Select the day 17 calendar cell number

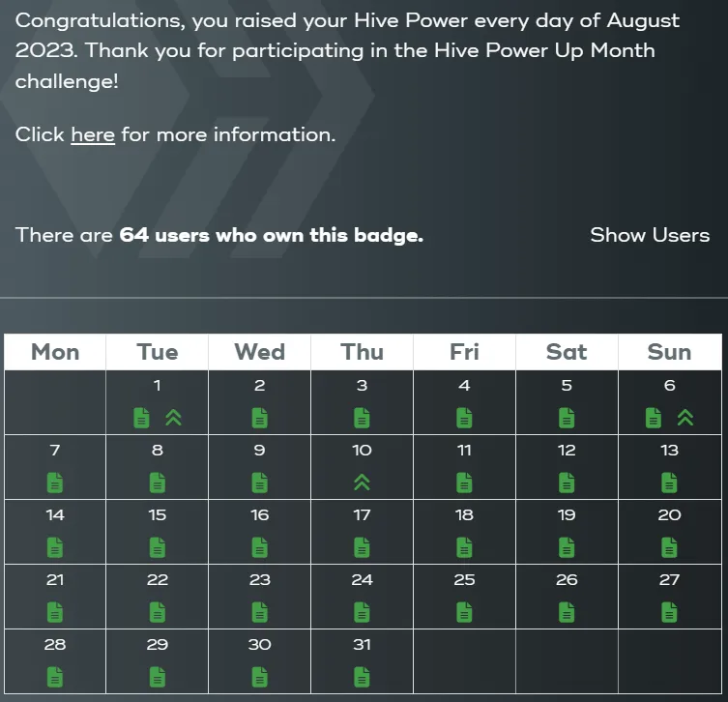(x=362, y=515)
